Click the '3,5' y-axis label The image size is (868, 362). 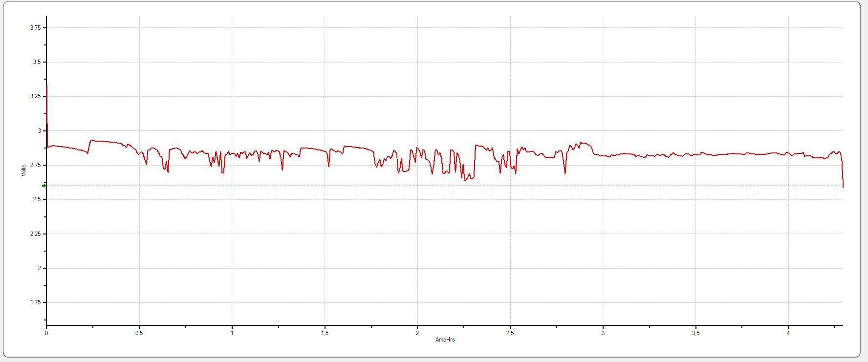coord(37,62)
